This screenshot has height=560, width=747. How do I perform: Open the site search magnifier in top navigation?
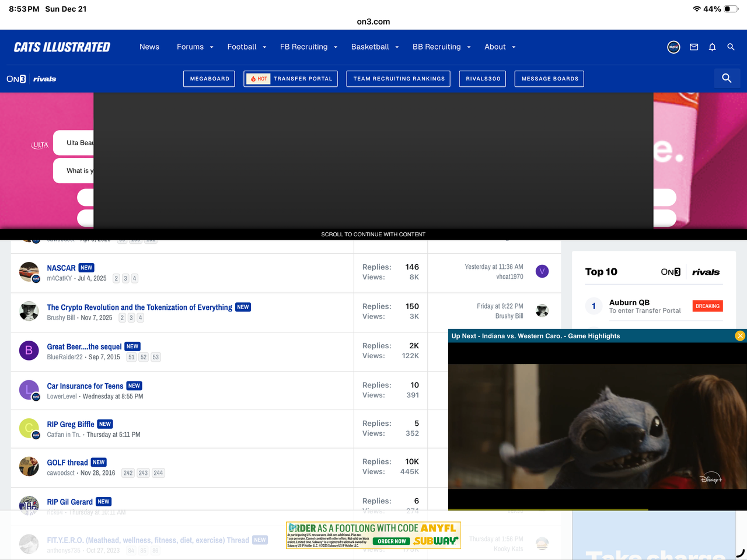coord(731,47)
